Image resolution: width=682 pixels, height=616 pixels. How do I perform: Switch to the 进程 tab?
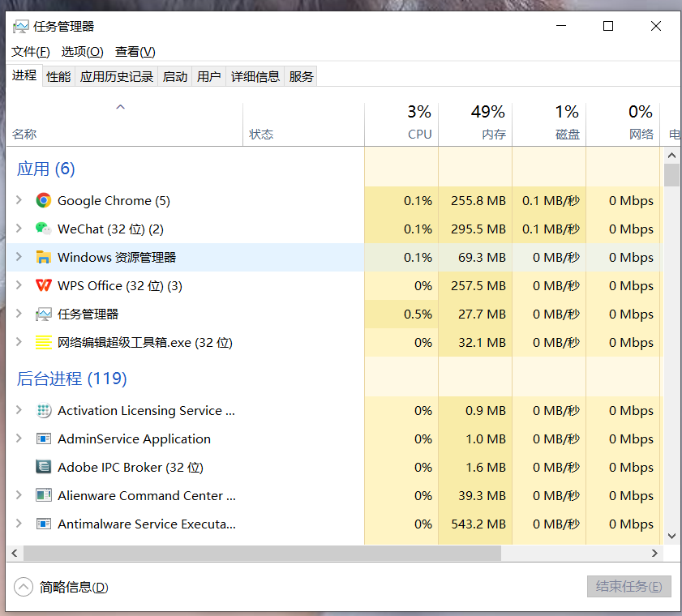24,75
